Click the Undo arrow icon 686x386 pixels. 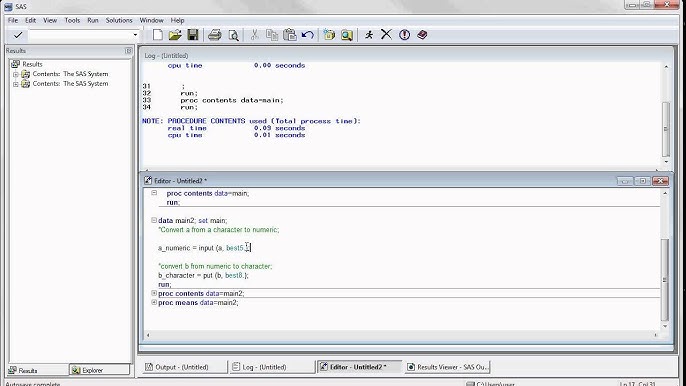point(308,35)
